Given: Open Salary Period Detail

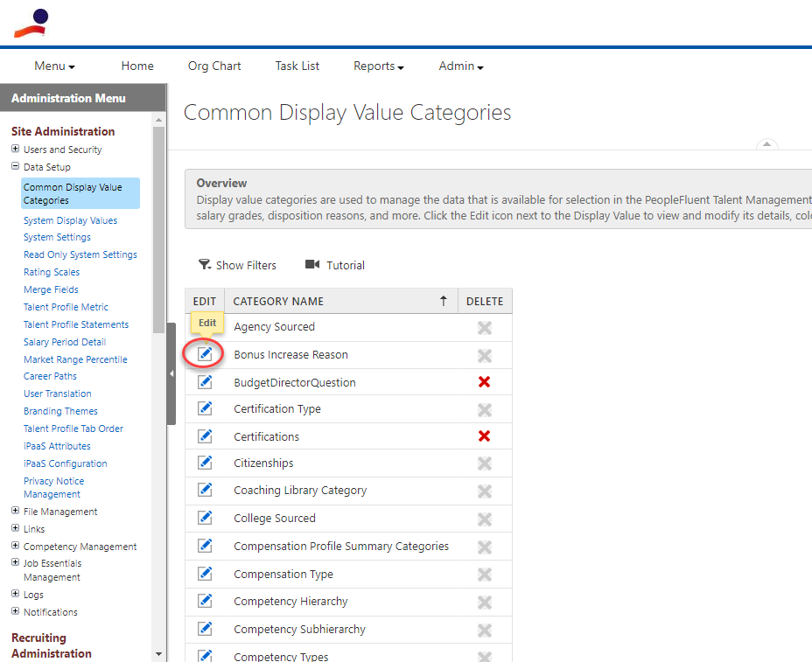Looking at the screenshot, I should (65, 342).
